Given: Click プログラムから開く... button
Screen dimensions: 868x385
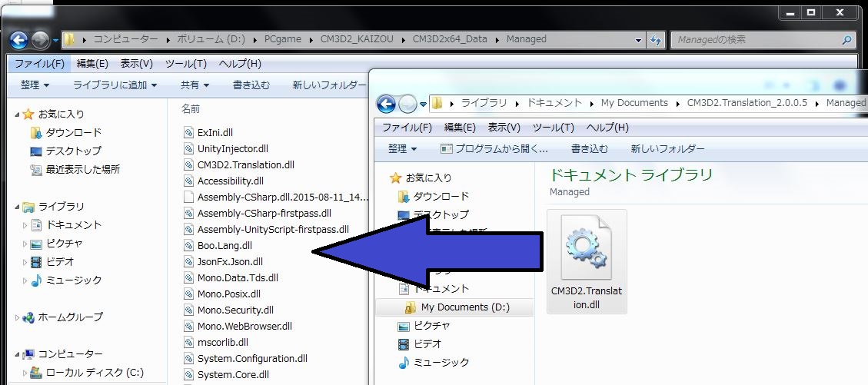Looking at the screenshot, I should pos(494,149).
